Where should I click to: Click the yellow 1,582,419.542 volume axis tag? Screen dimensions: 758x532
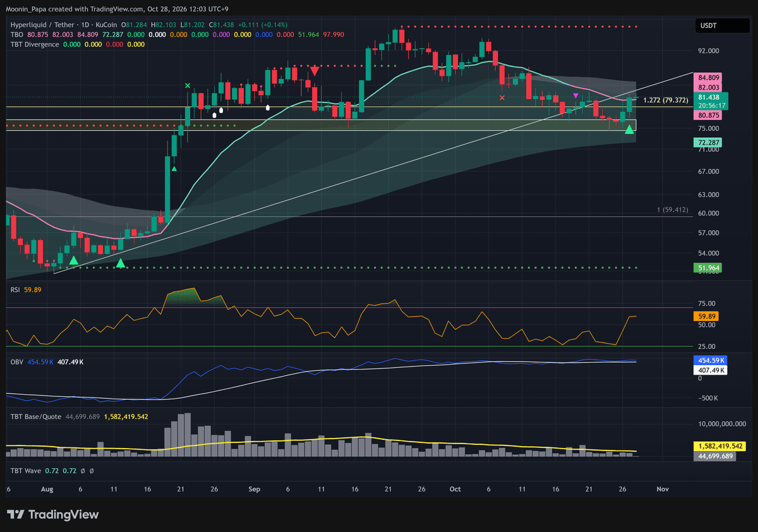click(x=720, y=446)
